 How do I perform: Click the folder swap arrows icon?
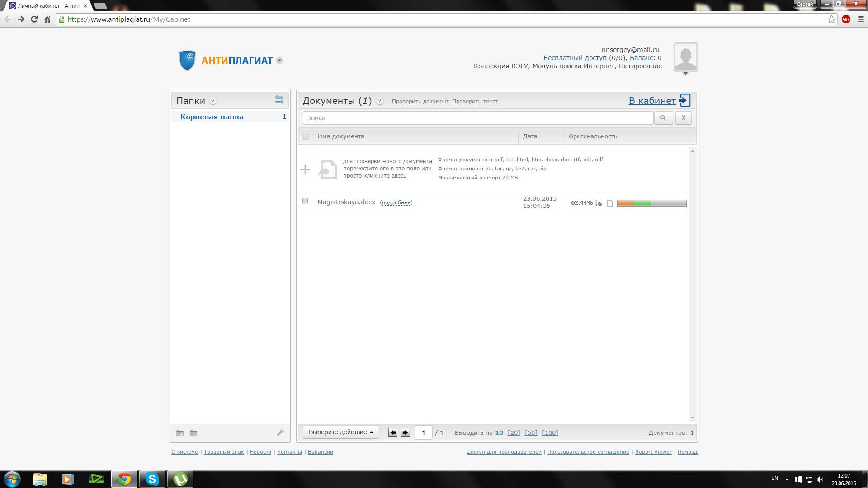point(279,100)
